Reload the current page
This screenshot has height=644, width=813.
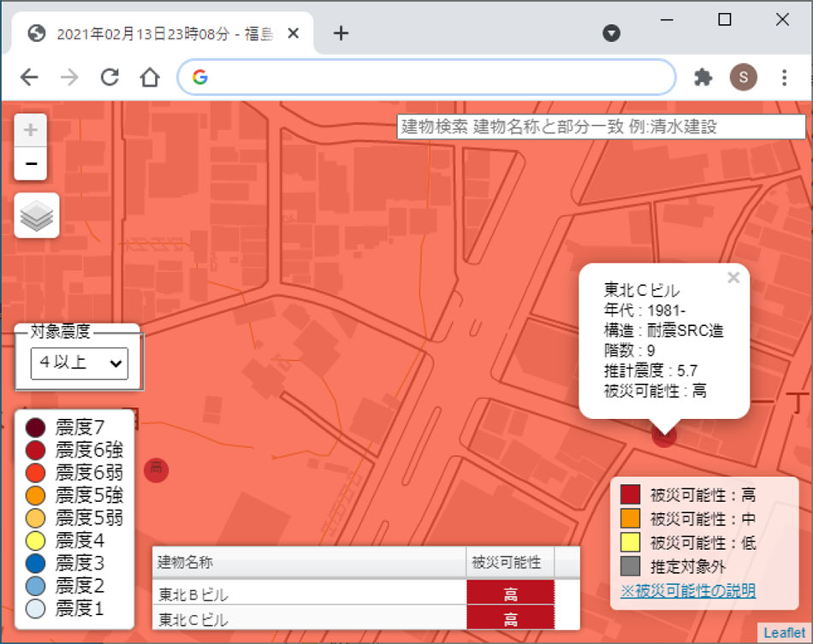110,77
